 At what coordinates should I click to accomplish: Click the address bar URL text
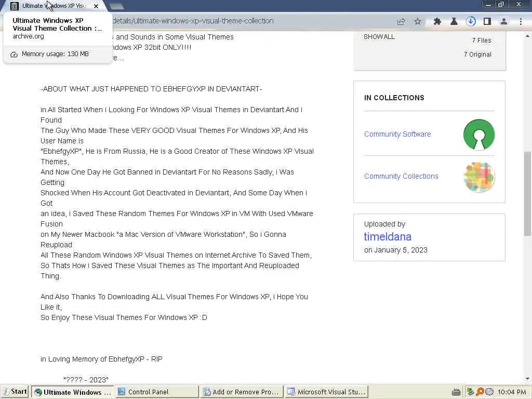(193, 21)
